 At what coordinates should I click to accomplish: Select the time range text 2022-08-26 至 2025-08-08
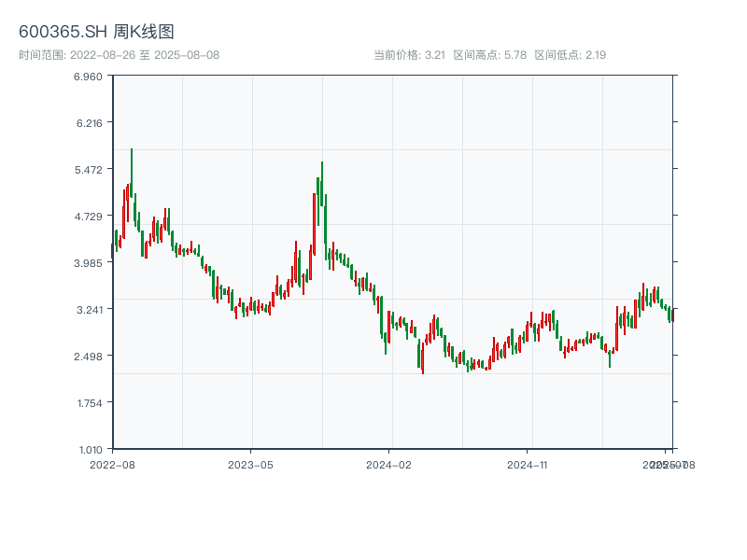click(x=145, y=55)
